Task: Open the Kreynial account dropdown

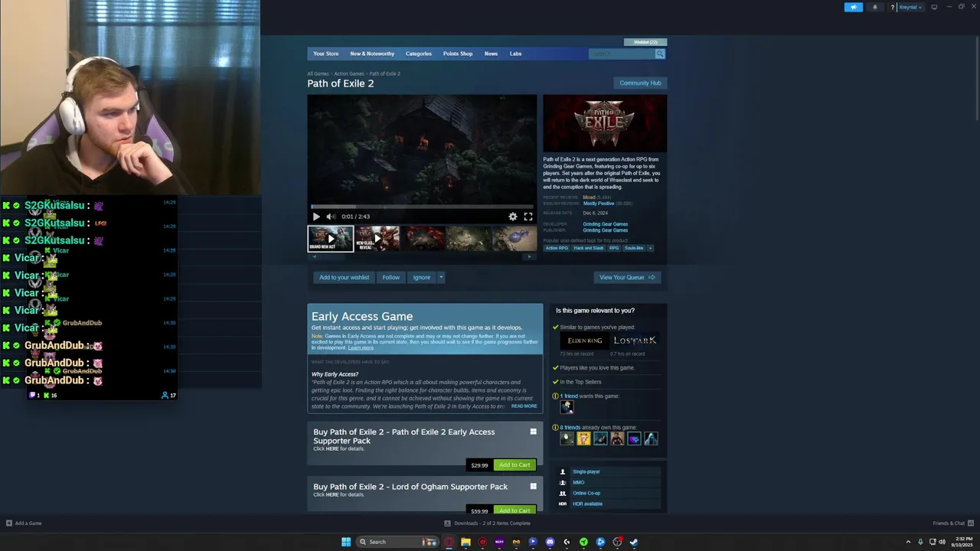Action: (910, 7)
